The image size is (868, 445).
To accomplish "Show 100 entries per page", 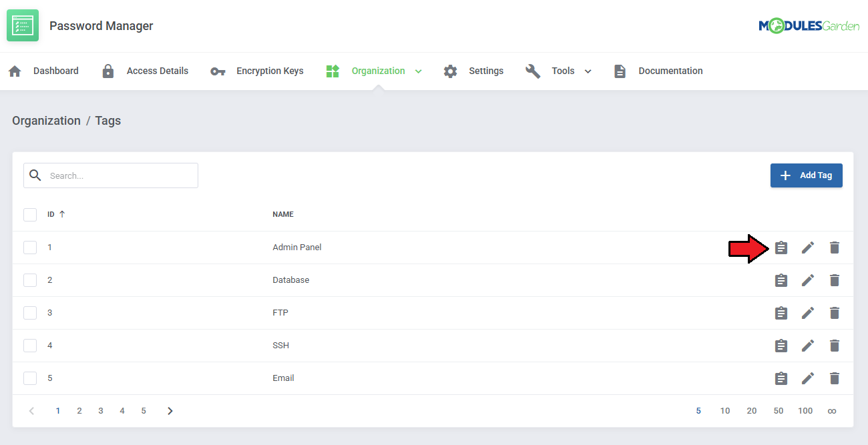I will 805,411.
